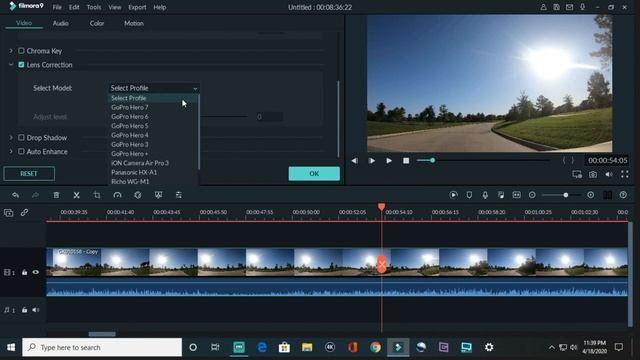Click the playhead marker on the timeline ruler
This screenshot has width=640, height=360.
click(x=382, y=207)
